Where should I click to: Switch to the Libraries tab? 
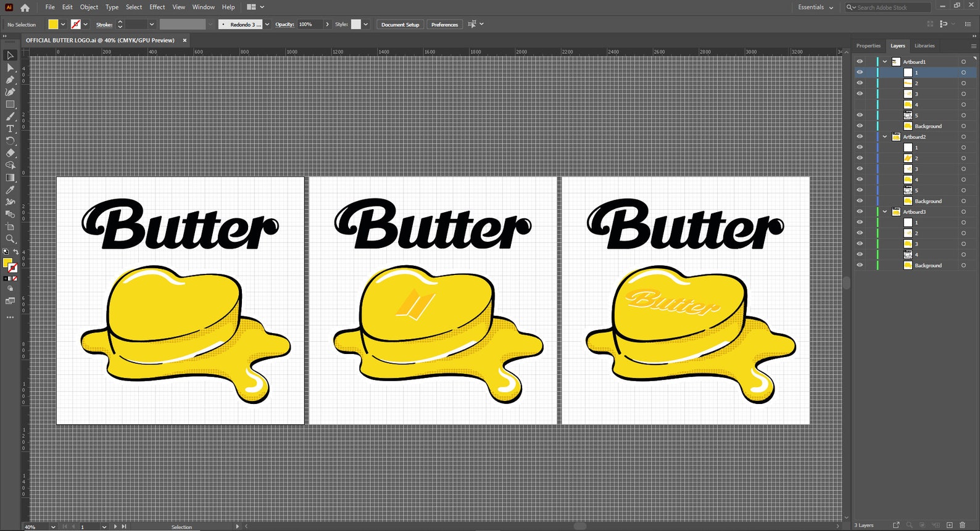(x=924, y=46)
